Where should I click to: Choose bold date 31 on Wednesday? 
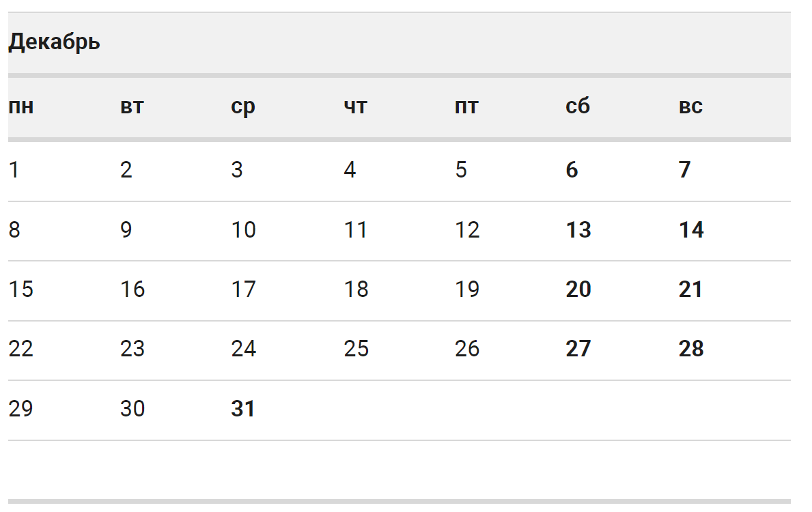coord(243,409)
